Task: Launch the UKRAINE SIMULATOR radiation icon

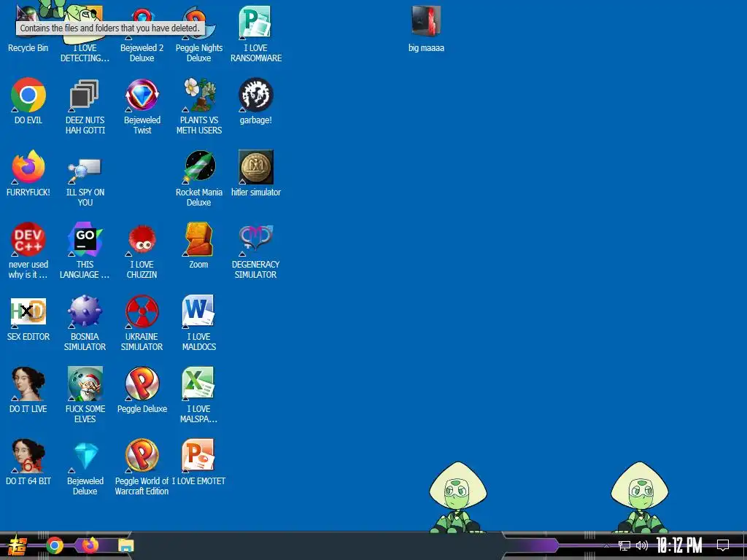Action: click(142, 322)
